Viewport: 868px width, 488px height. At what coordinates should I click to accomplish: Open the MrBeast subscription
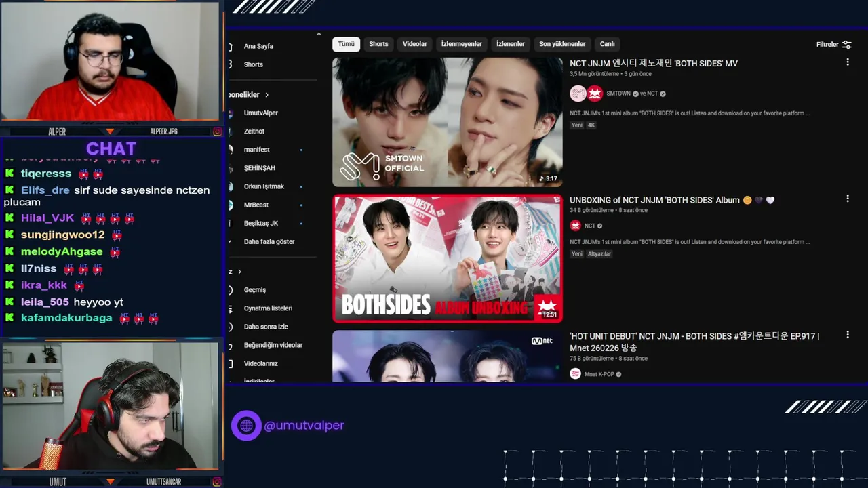point(256,205)
